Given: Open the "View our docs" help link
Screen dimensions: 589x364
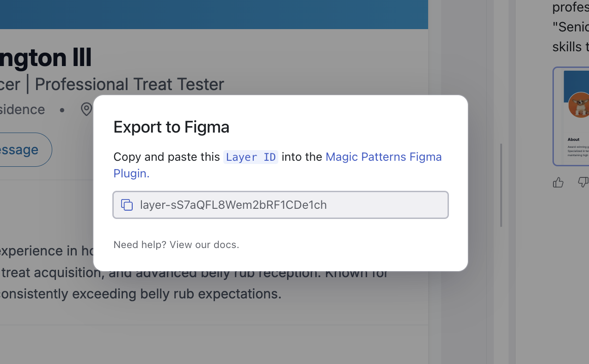Looking at the screenshot, I should (x=204, y=245).
